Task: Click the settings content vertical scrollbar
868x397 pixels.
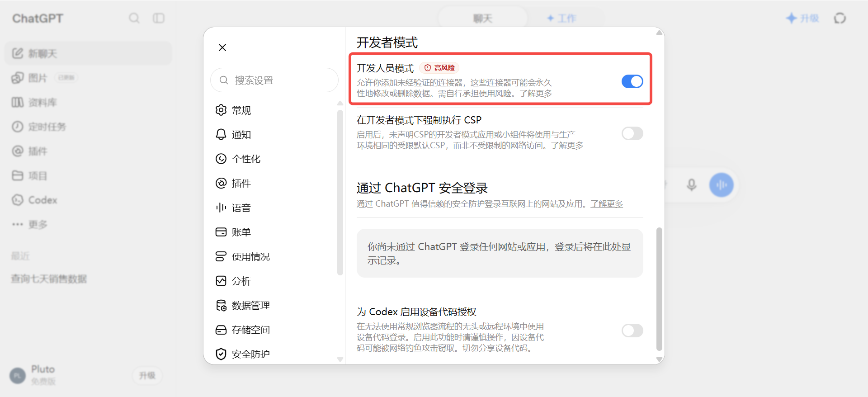Action: click(659, 289)
